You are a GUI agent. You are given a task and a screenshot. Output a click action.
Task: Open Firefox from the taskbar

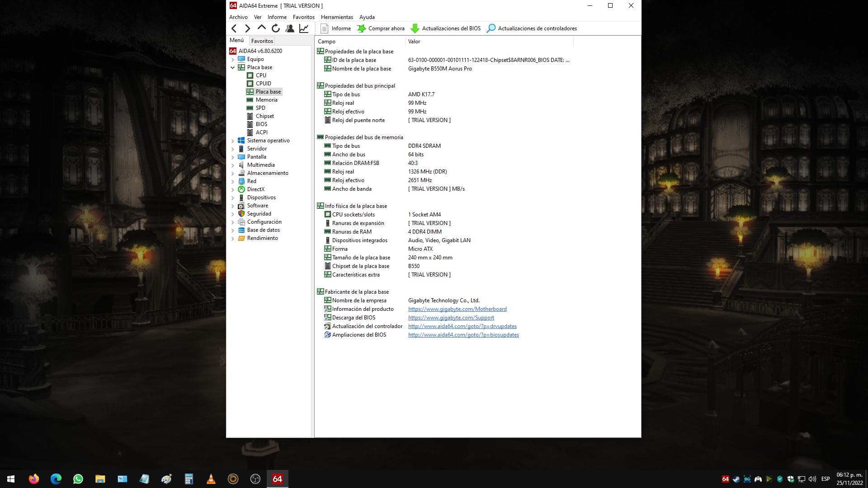(34, 479)
